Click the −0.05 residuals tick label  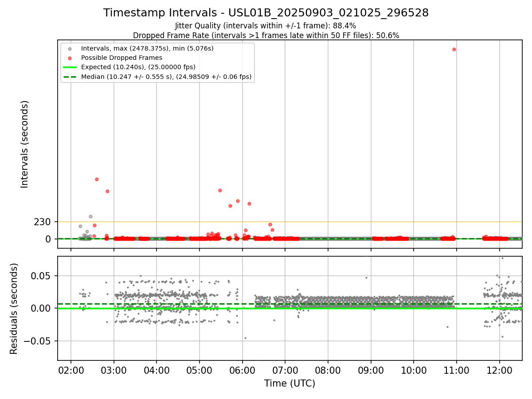[x=38, y=341]
